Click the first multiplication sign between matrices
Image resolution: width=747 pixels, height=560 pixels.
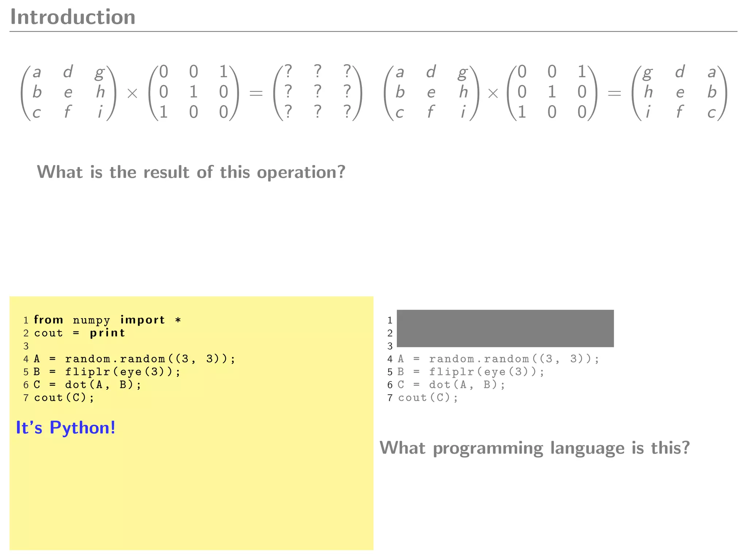tap(132, 94)
